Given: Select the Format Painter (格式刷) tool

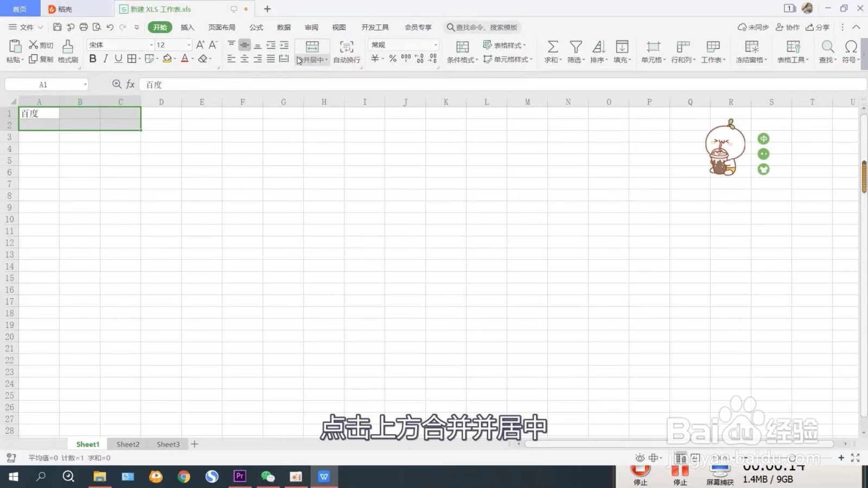Looking at the screenshot, I should [68, 52].
